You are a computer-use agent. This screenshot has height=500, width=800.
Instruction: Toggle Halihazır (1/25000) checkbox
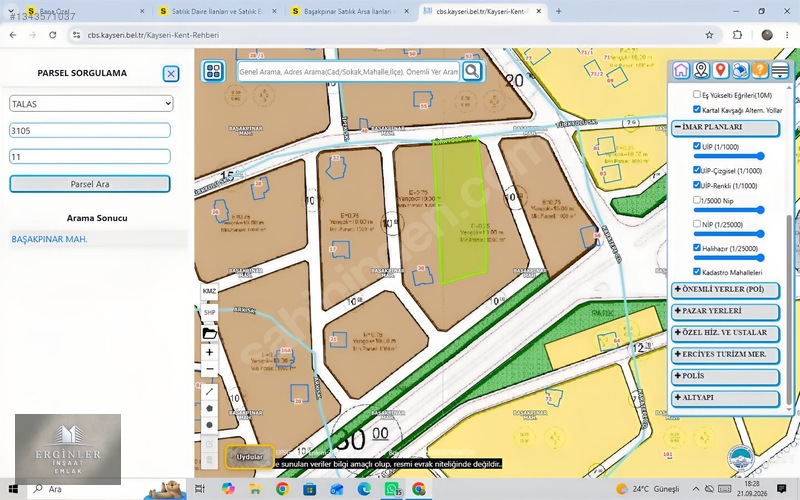pos(696,247)
